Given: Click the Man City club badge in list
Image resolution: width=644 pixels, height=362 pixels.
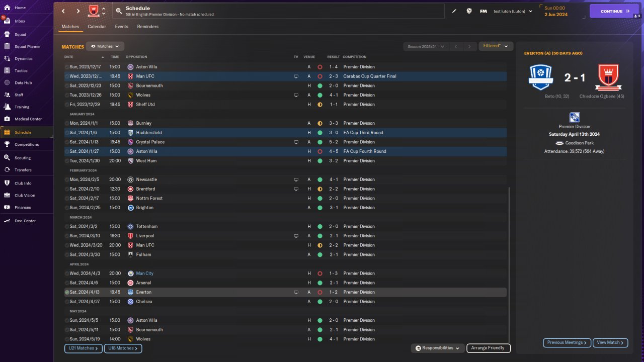Looking at the screenshot, I should (x=130, y=274).
